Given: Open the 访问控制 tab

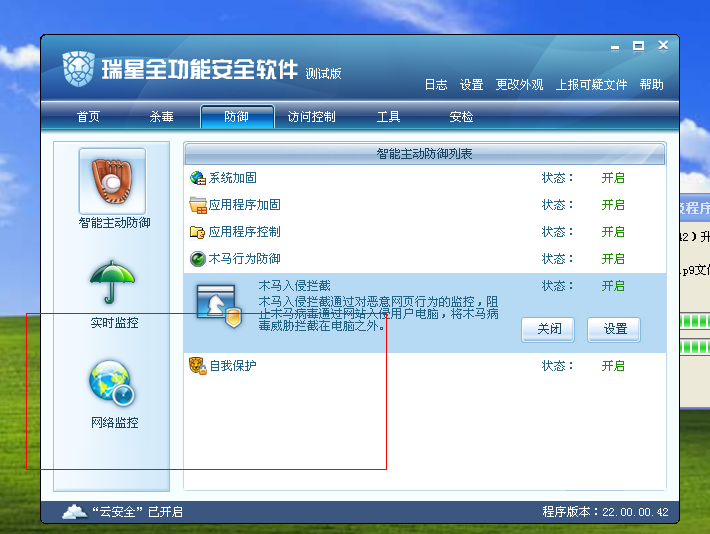Looking at the screenshot, I should pyautogui.click(x=312, y=117).
